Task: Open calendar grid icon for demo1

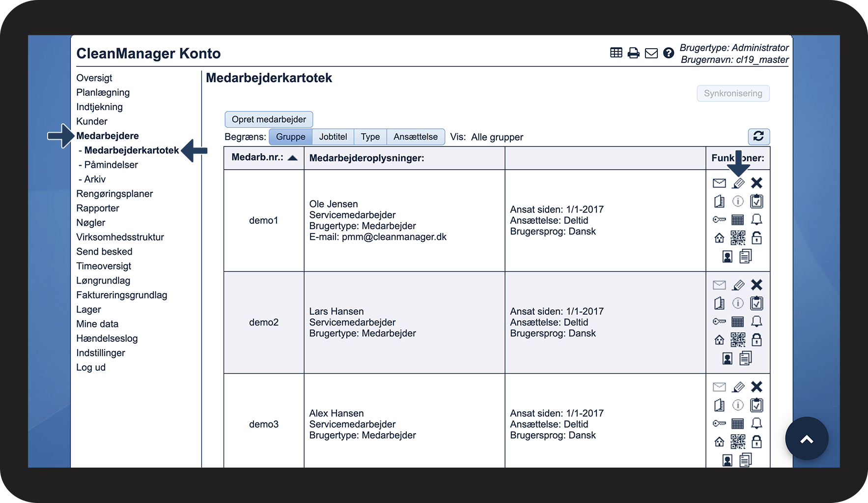Action: 738,220
